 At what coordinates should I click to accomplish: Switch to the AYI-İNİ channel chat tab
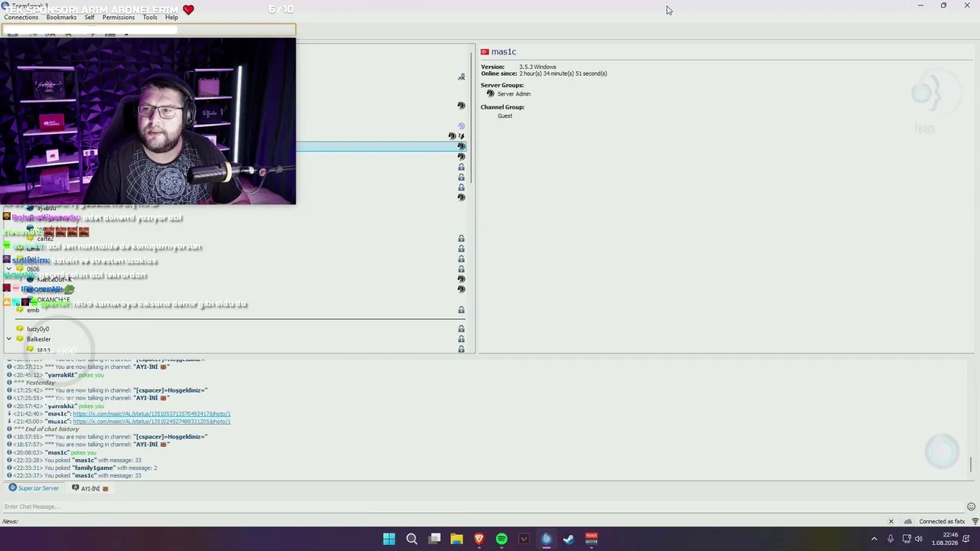click(x=90, y=488)
